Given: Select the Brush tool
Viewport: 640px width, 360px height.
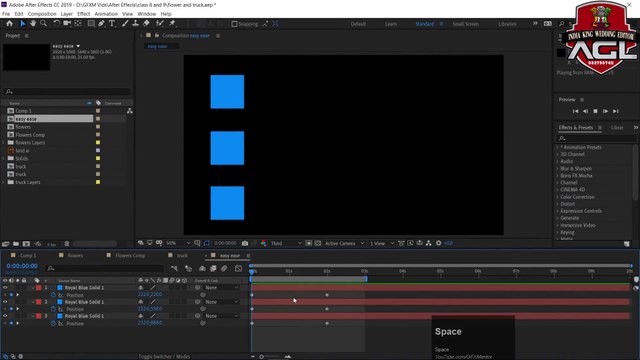Looking at the screenshot, I should pos(125,24).
